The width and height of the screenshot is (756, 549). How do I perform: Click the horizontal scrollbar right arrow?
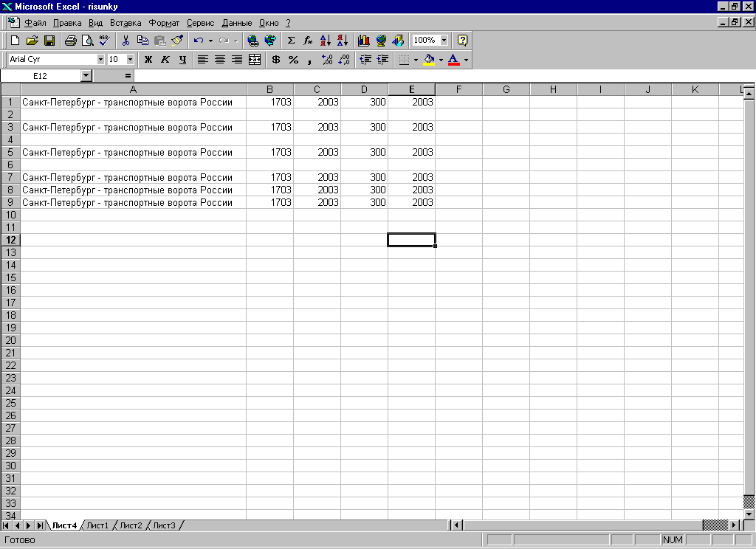coord(734,525)
